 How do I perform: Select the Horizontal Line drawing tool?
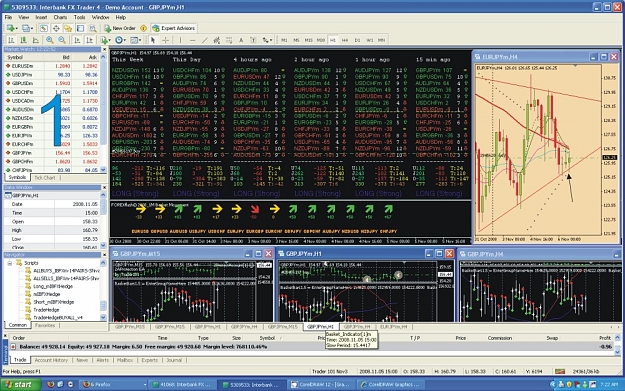[193, 40]
